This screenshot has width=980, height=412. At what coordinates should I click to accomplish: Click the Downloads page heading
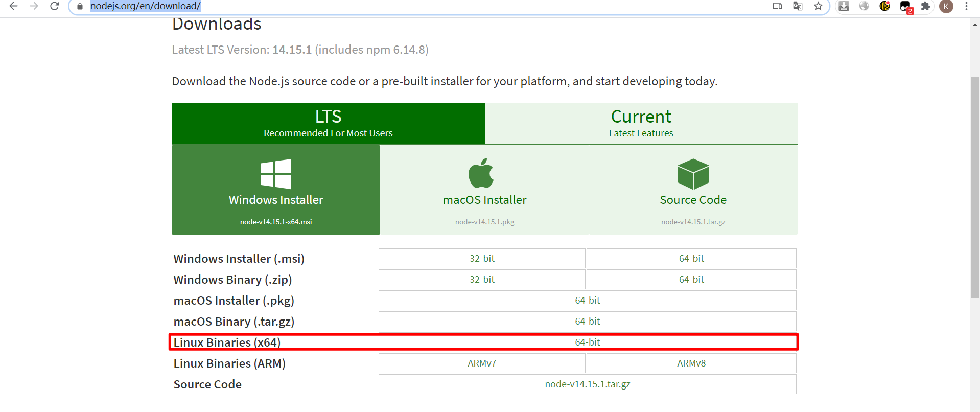click(x=217, y=24)
